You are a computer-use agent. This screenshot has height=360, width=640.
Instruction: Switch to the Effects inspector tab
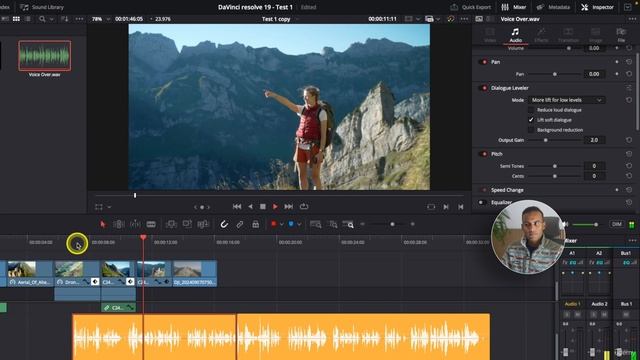click(541, 35)
